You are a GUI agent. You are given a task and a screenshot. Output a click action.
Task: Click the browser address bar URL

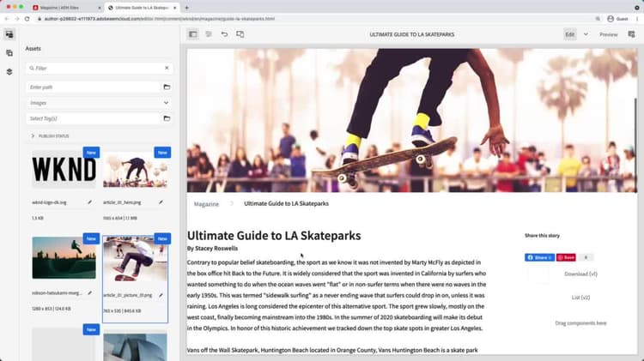pyautogui.click(x=160, y=19)
